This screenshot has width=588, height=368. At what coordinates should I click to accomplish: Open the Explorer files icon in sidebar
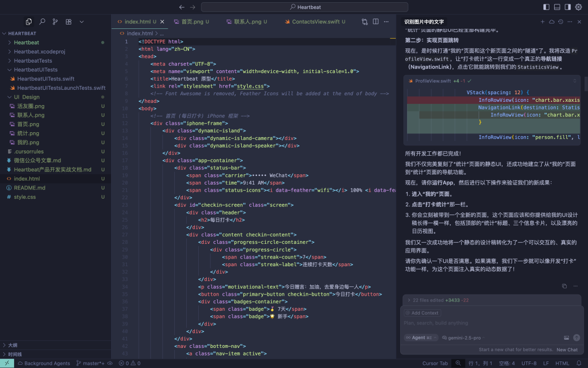(x=29, y=22)
